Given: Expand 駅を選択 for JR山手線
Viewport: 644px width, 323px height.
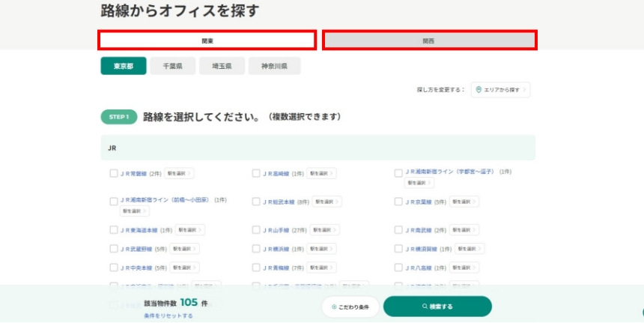Looking at the screenshot, I should click(326, 230).
